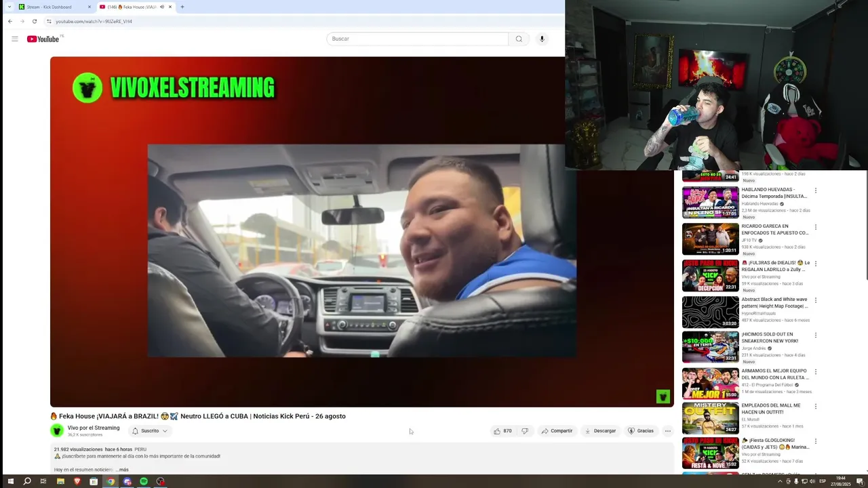868x488 pixels.
Task: Open Brave browser from the taskbar
Action: 77,481
